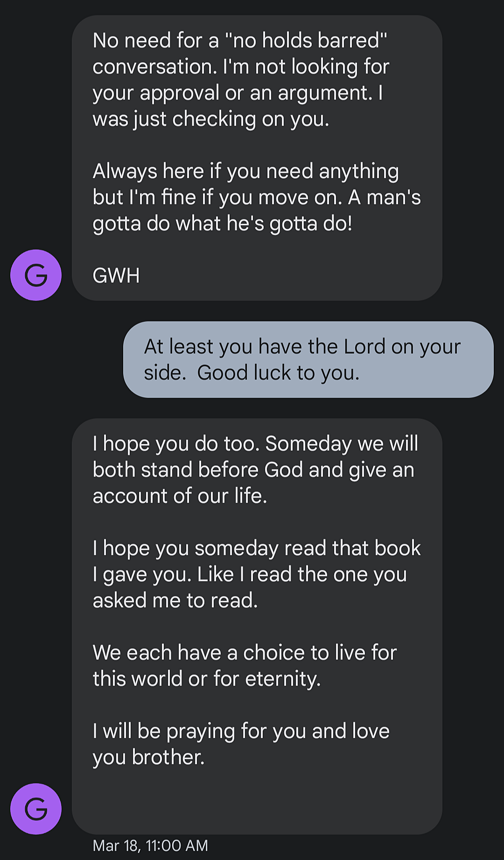Select the "No need for a no holds barred" paragraph
Image resolution: width=504 pixels, height=860 pixels.
pyautogui.click(x=240, y=79)
